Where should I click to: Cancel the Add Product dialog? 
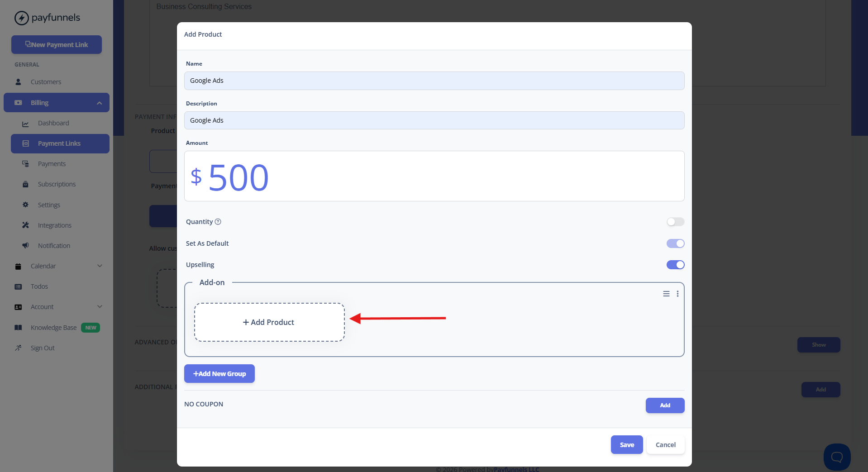(x=666, y=445)
